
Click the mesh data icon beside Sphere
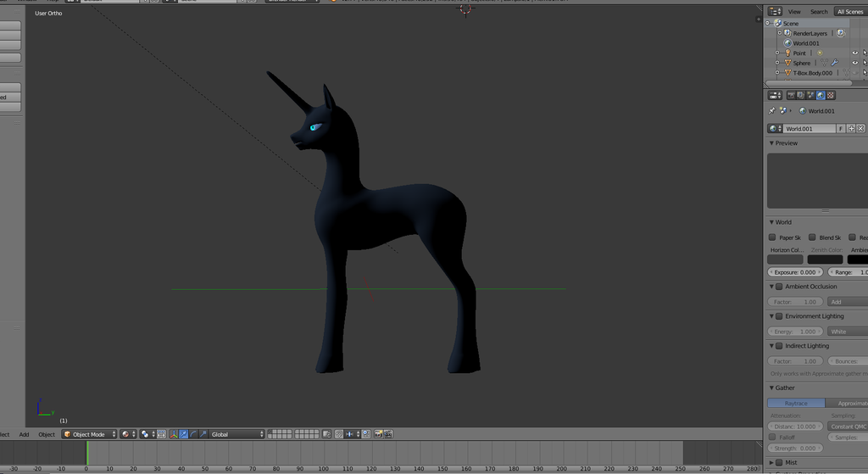[824, 63]
